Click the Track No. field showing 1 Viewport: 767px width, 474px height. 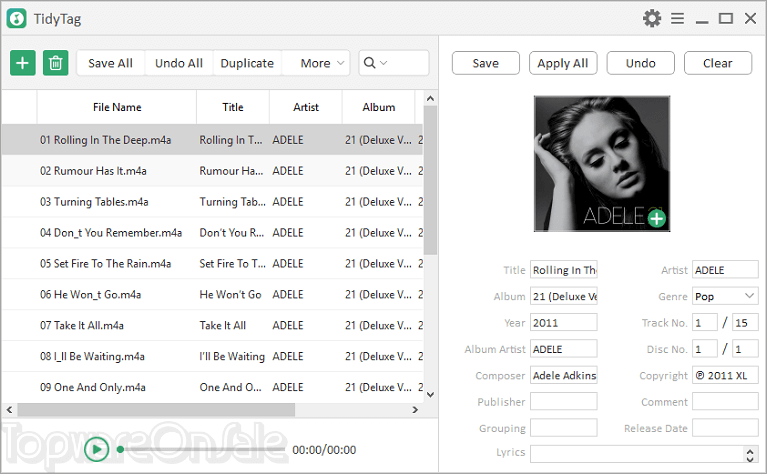pyautogui.click(x=705, y=322)
